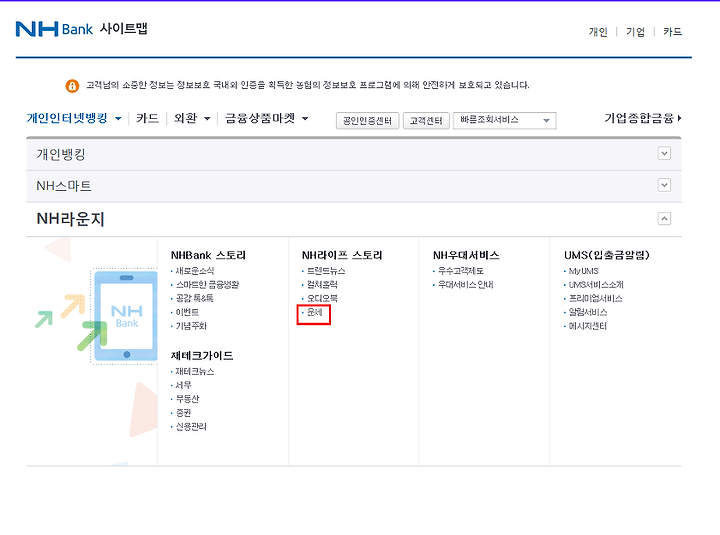The width and height of the screenshot is (720, 535).
Task: Click the NHBank 스토리 heading
Action: click(x=208, y=255)
